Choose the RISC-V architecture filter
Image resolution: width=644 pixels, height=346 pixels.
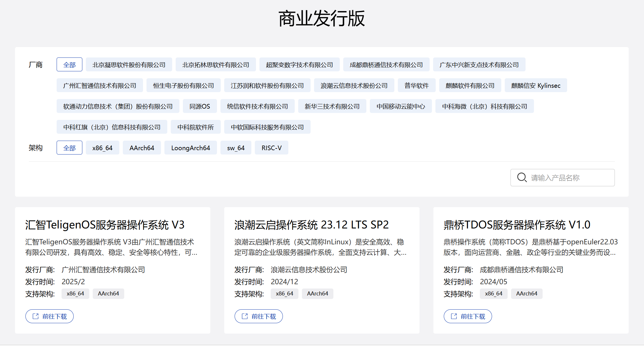click(x=271, y=148)
